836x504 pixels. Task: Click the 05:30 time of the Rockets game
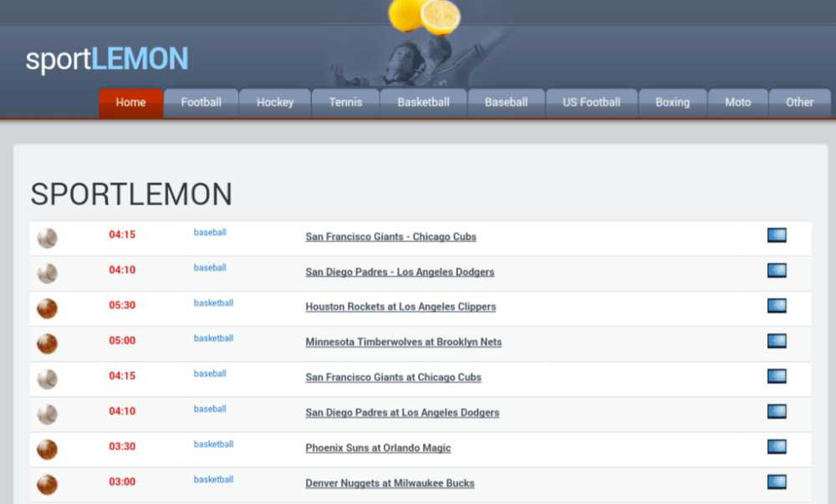tap(122, 305)
